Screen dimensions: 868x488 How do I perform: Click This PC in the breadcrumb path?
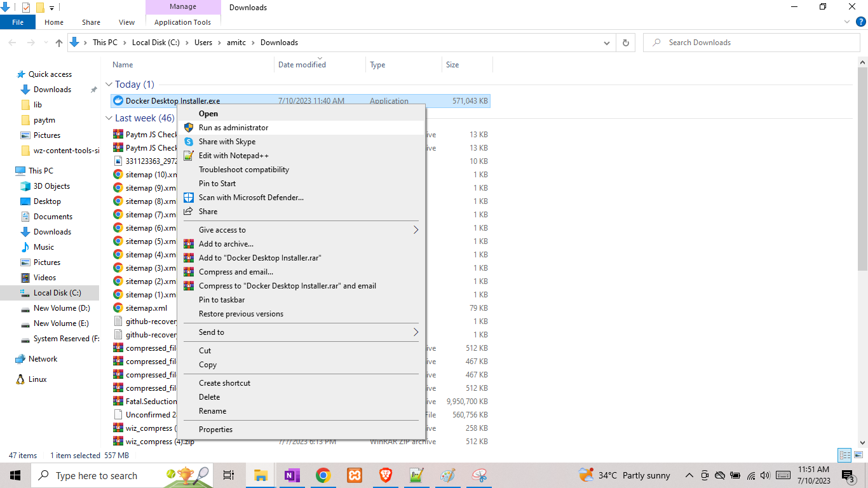(105, 43)
